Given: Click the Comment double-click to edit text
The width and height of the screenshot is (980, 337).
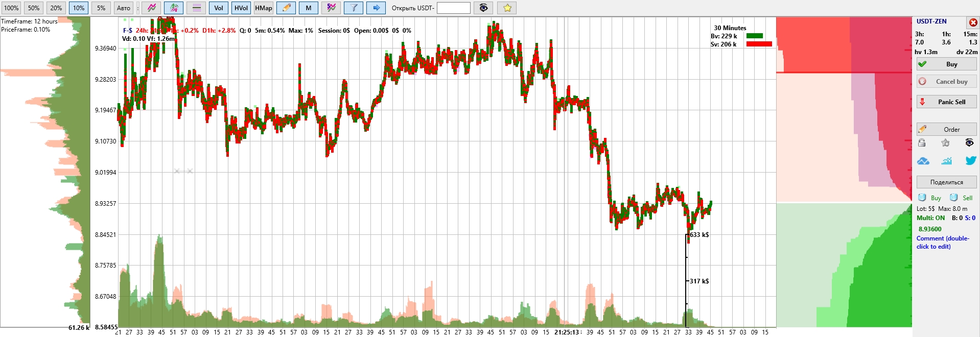Looking at the screenshot, I should (x=942, y=242).
